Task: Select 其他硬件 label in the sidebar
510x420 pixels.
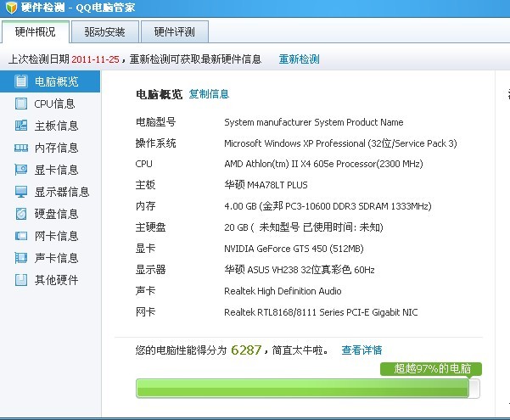Action: [57, 280]
